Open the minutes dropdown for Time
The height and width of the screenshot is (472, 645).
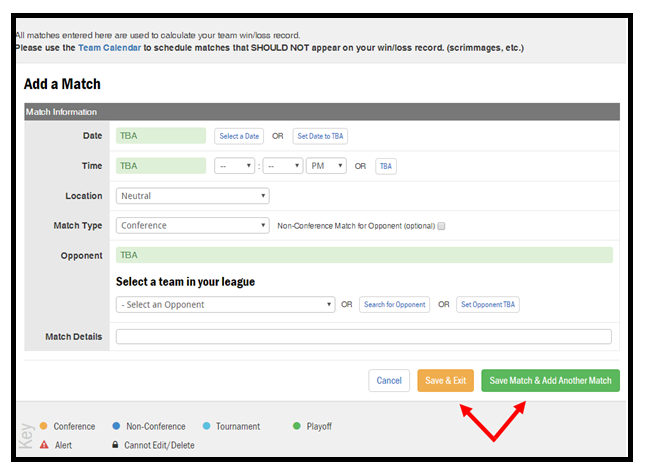click(x=283, y=166)
